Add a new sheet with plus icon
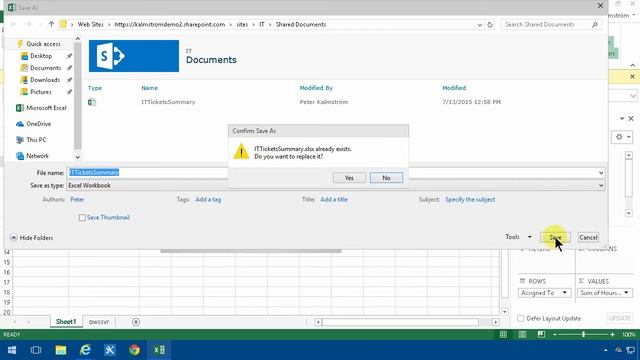 tap(136, 322)
